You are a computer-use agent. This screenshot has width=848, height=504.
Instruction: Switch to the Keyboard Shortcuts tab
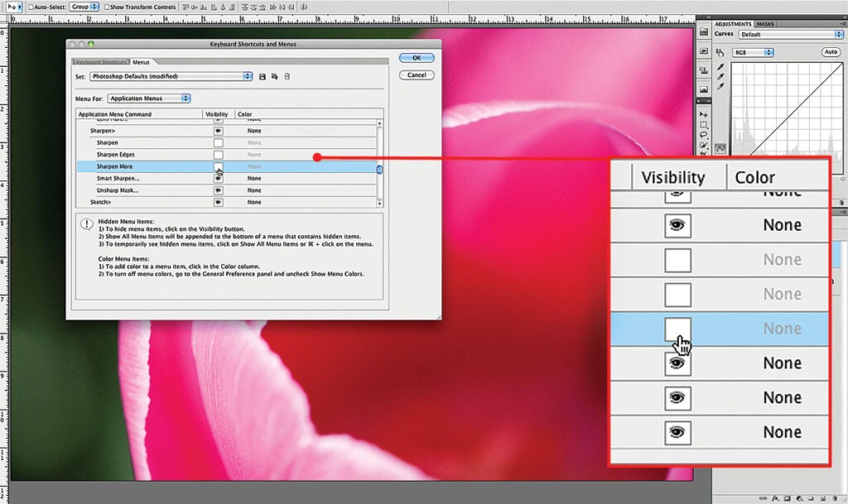tap(101, 62)
